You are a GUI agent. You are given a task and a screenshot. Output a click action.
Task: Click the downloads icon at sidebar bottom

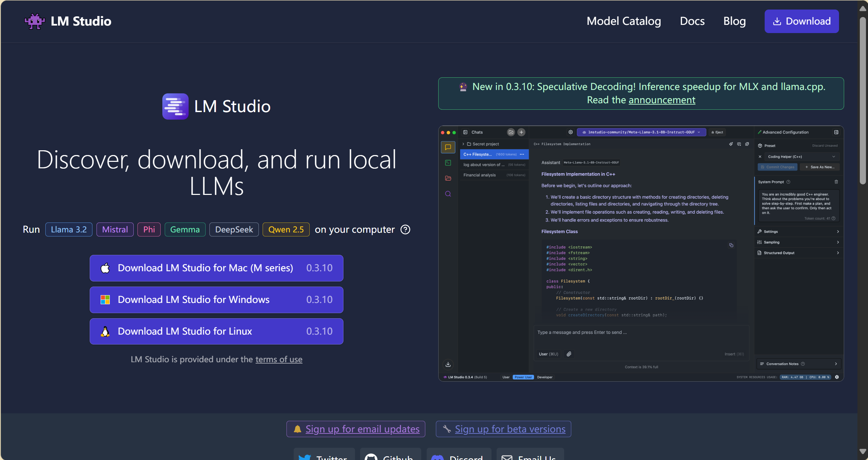tap(448, 364)
